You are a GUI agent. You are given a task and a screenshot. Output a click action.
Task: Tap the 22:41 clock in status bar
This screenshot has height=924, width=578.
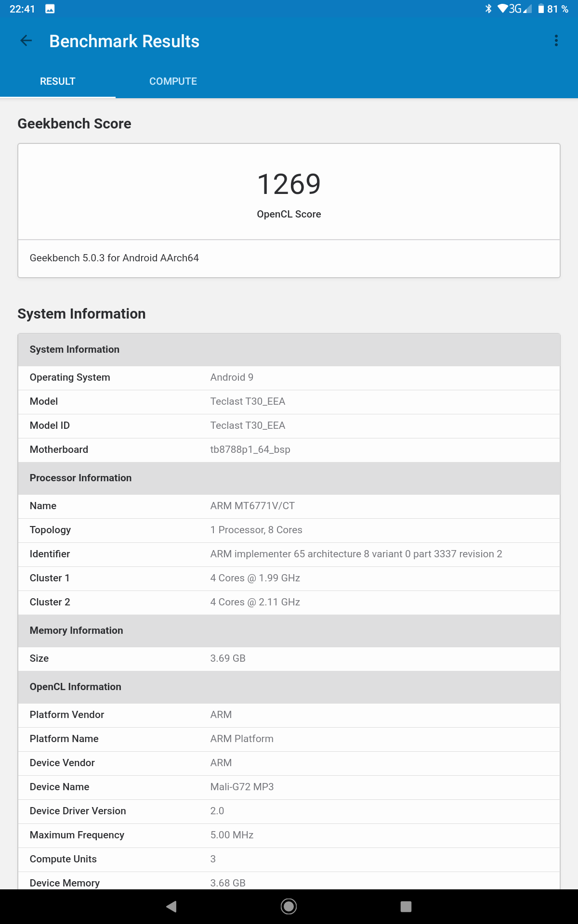click(22, 9)
